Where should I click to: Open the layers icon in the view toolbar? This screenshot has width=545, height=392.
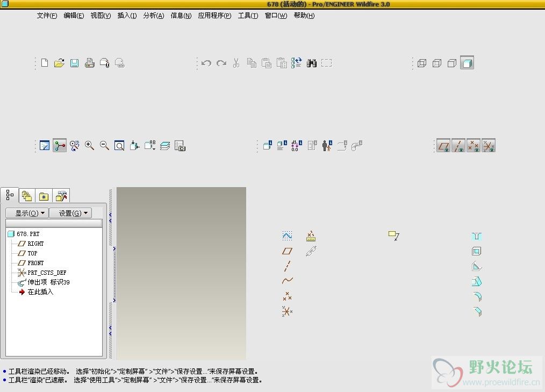tap(165, 145)
